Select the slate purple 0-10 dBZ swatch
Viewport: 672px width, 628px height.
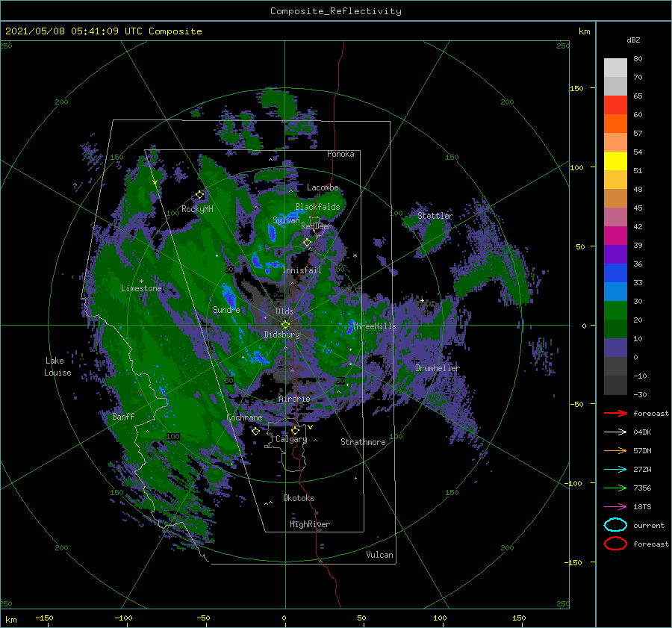tap(615, 348)
